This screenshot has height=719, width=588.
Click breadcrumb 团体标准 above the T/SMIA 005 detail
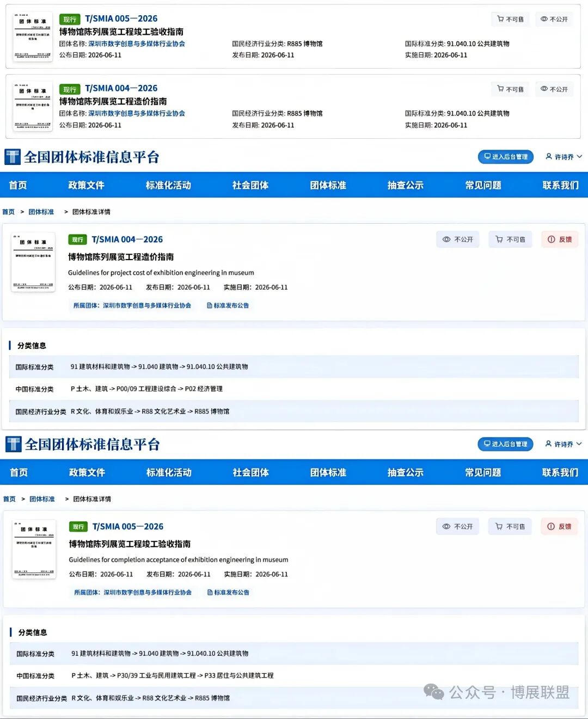point(42,499)
